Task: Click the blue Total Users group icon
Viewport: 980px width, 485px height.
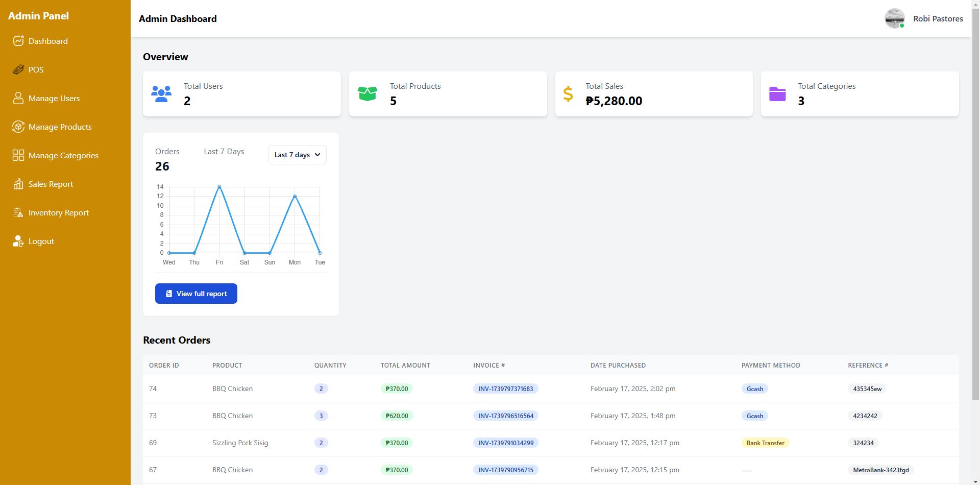Action: (x=161, y=94)
